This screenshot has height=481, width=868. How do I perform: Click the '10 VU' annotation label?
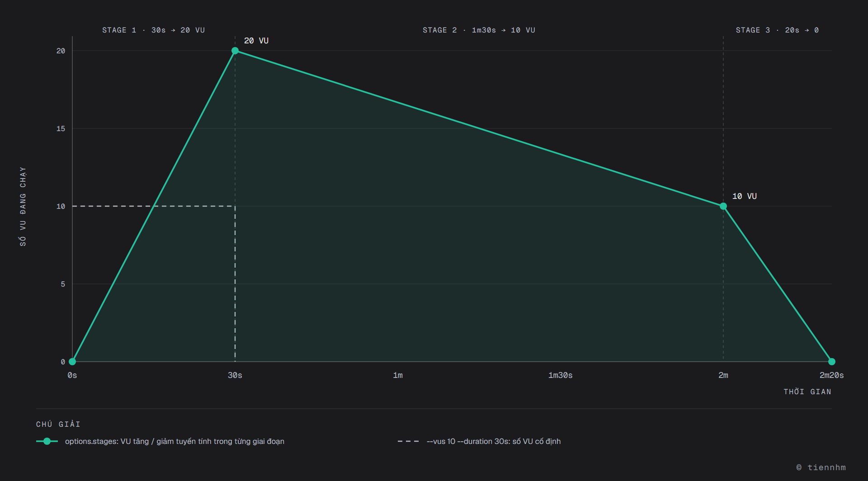pos(745,196)
